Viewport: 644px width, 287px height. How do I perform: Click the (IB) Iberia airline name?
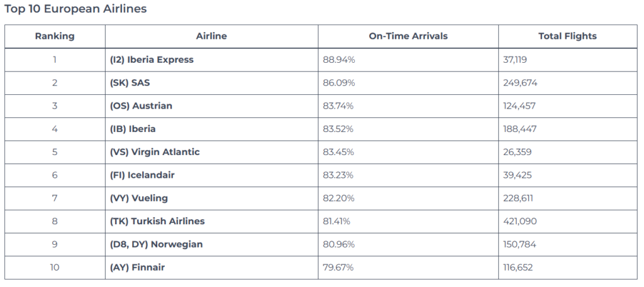pos(133,129)
